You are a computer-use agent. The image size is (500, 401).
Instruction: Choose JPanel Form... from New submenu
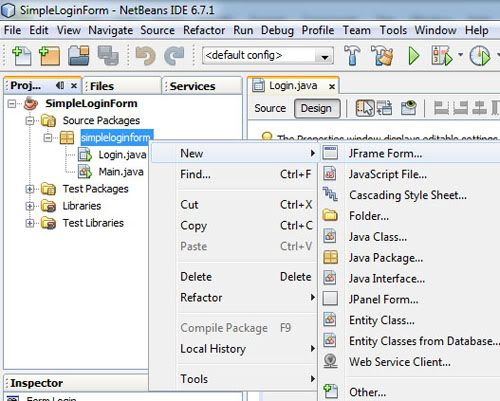tap(410, 299)
